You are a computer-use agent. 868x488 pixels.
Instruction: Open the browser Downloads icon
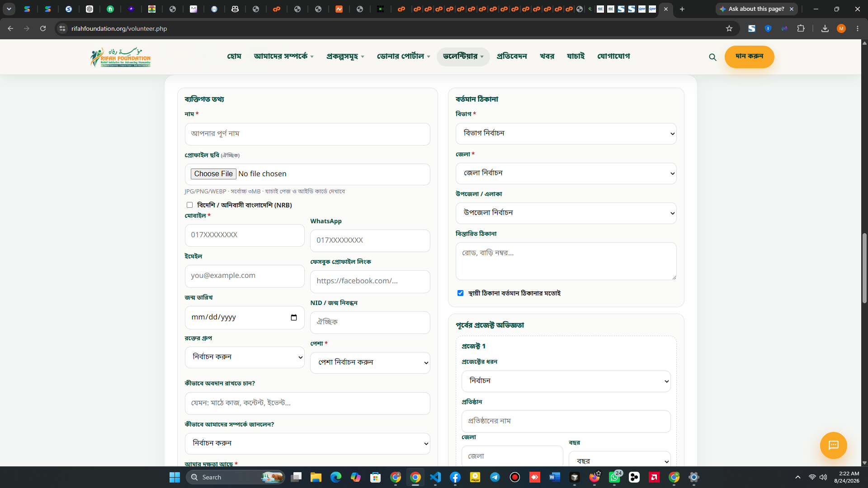coord(825,28)
